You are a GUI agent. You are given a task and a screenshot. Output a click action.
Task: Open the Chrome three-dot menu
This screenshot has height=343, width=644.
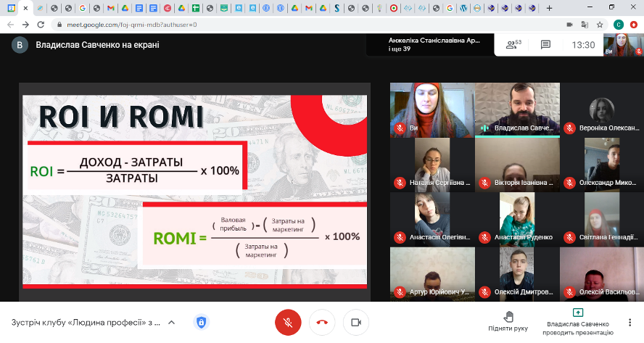point(634,24)
